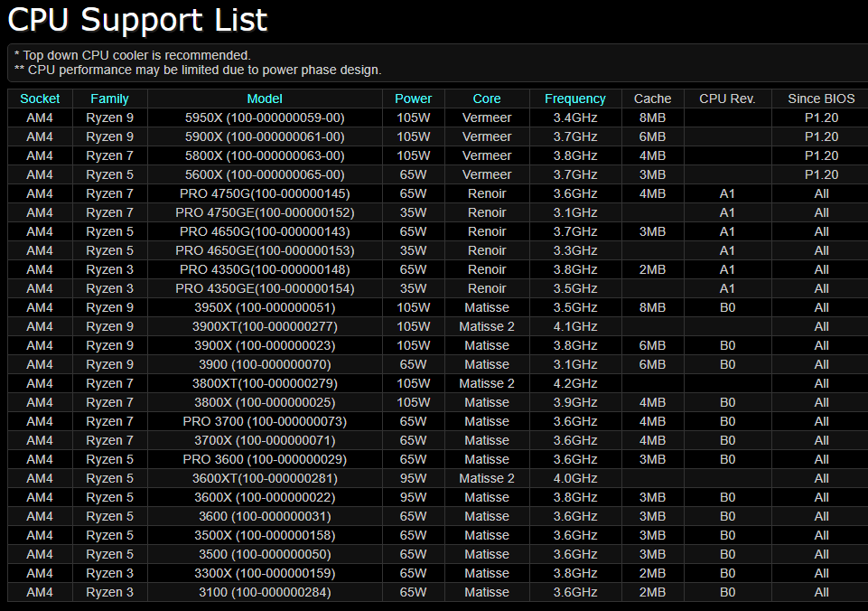
Task: Click the Family column header
Action: pos(109,99)
